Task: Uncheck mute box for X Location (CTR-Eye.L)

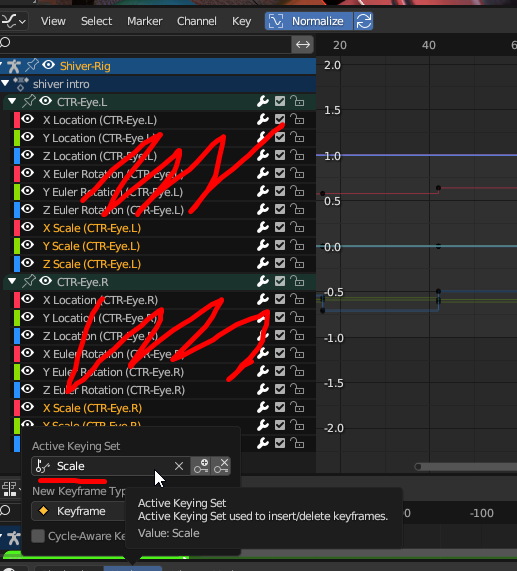Action: tap(280, 119)
